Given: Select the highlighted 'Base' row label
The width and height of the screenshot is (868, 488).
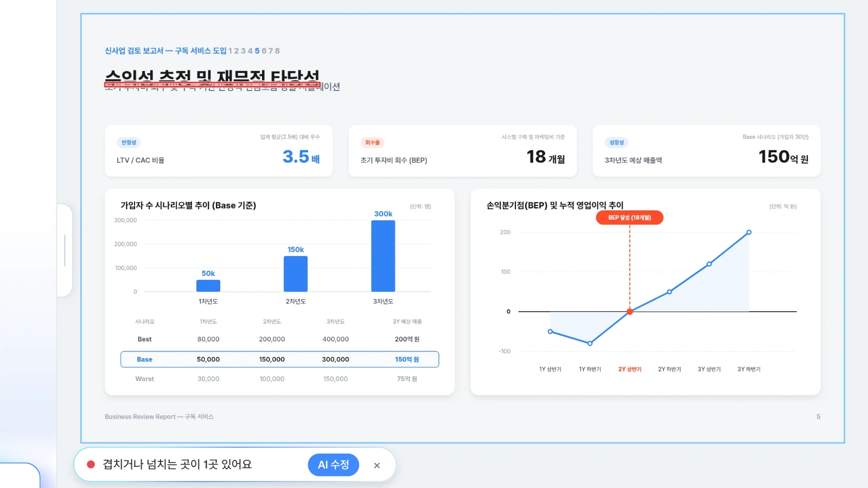Looking at the screenshot, I should click(144, 359).
